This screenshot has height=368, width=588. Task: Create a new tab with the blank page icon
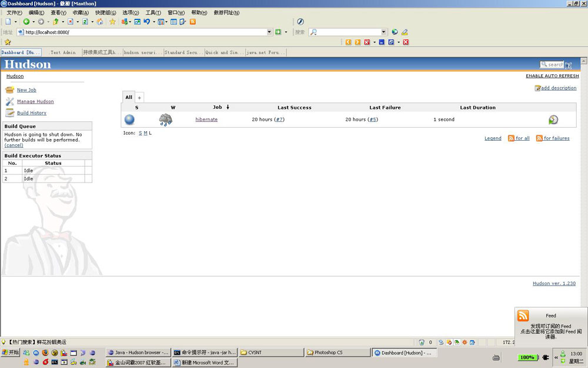[x=8, y=22]
